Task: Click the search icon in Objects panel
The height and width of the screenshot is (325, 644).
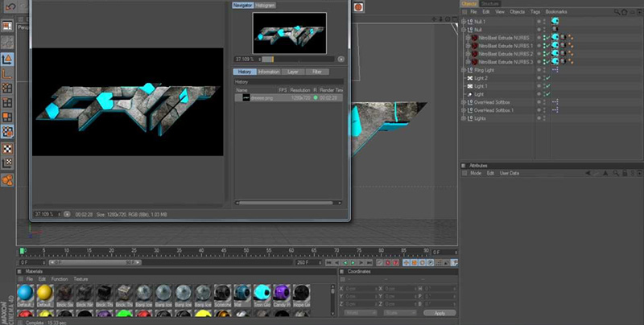Action: [617, 12]
